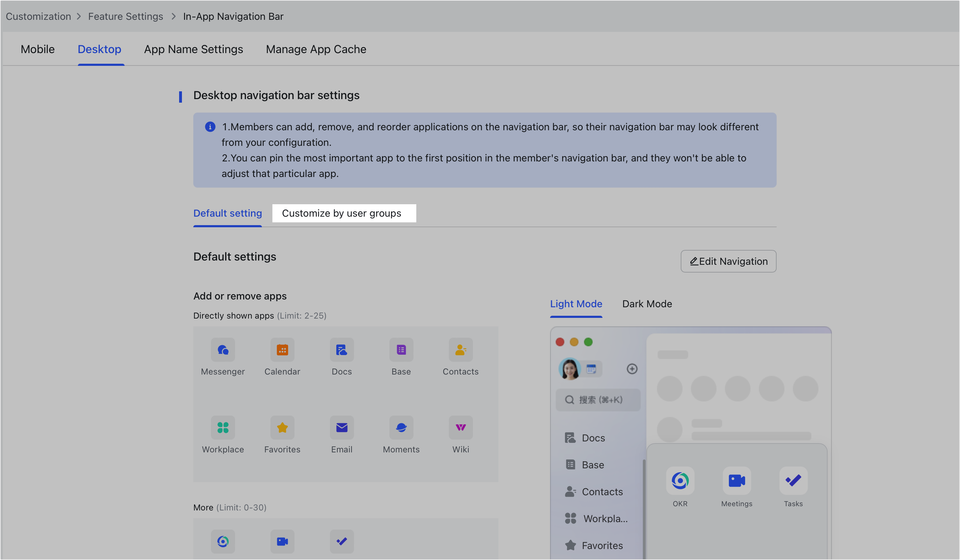Click the Edit Navigation button
The image size is (960, 560).
click(x=728, y=261)
